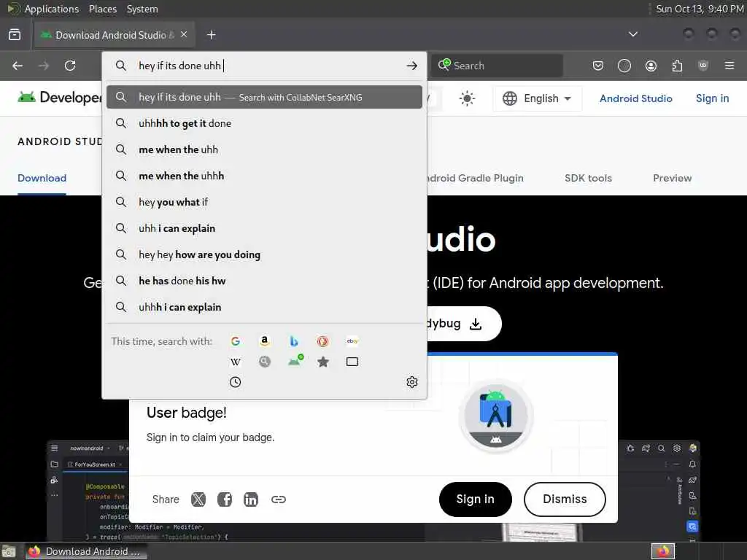Click Sign in link in header
Screen dimensions: 747x560
712,98
